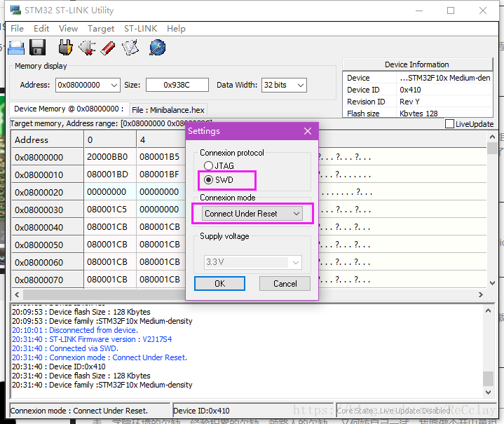
Task: Click status bar Connexion mode text
Action: [79, 411]
